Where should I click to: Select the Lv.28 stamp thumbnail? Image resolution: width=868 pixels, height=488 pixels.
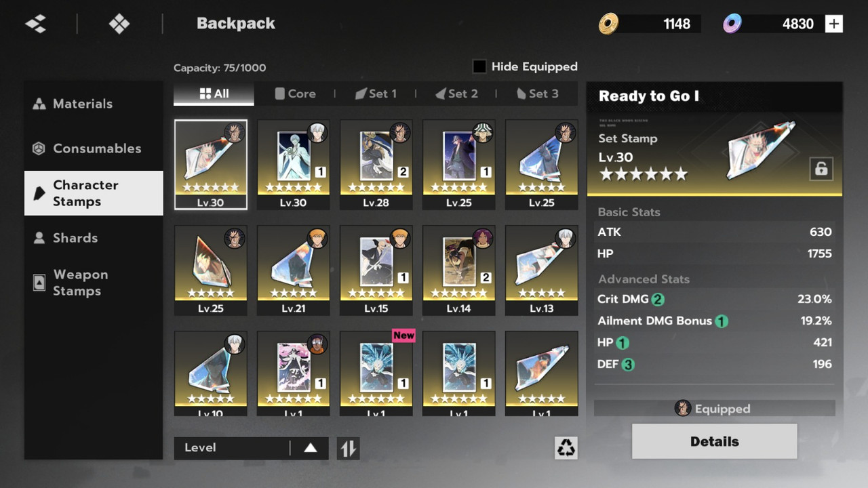376,165
